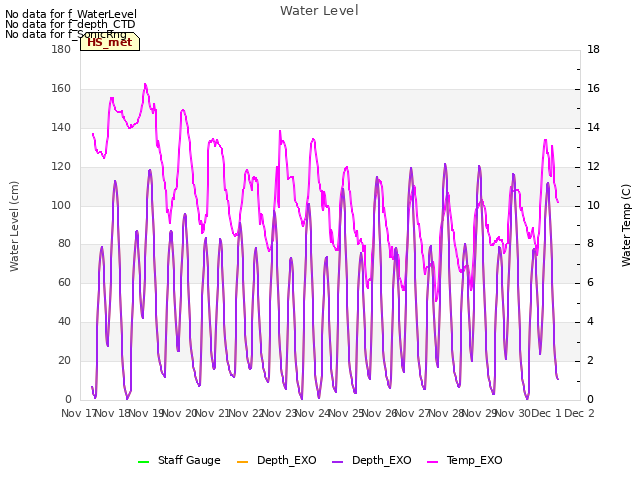This screenshot has width=640, height=480.
Task: Click the 'Water Temp (C)' axis title
Action: 626,225
